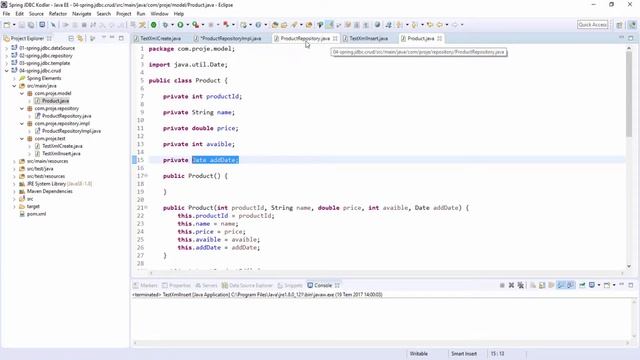
Task: Click the editor horizontal scrollbar
Action: point(387,273)
